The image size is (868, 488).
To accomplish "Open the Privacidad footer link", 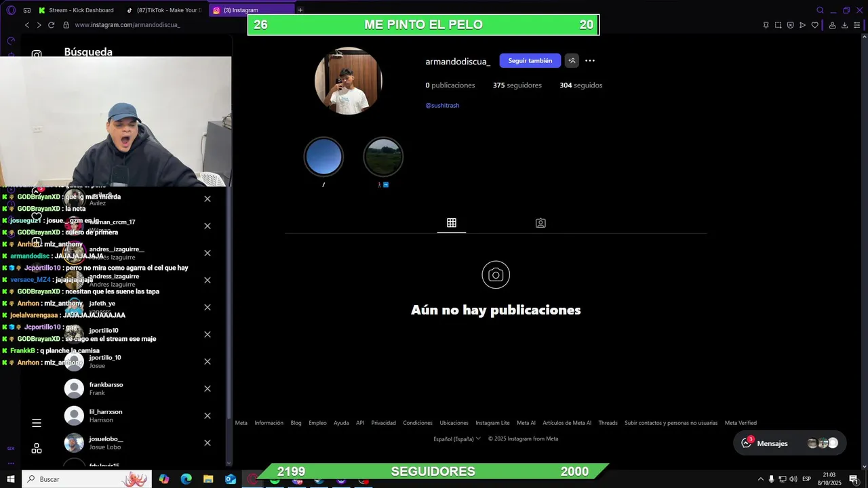I will point(383,423).
